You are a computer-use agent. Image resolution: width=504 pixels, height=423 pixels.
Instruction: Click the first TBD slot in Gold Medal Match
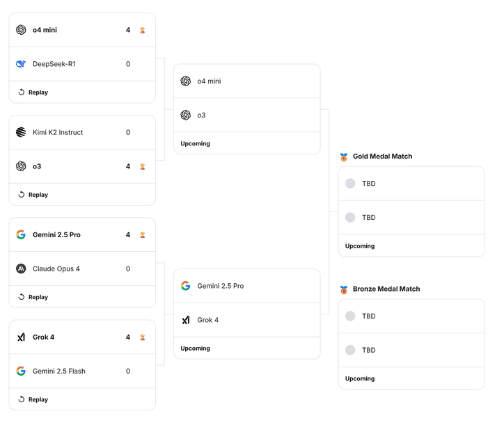368,184
